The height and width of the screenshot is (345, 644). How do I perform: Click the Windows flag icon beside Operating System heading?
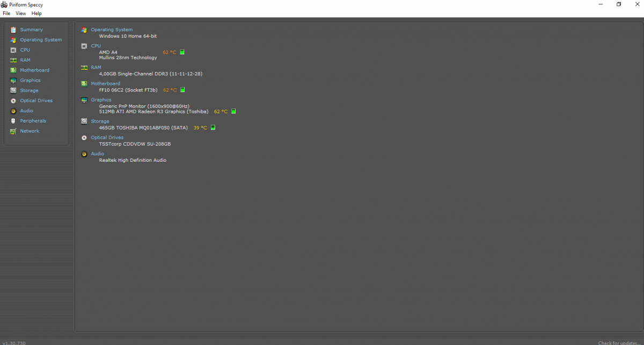pos(84,30)
